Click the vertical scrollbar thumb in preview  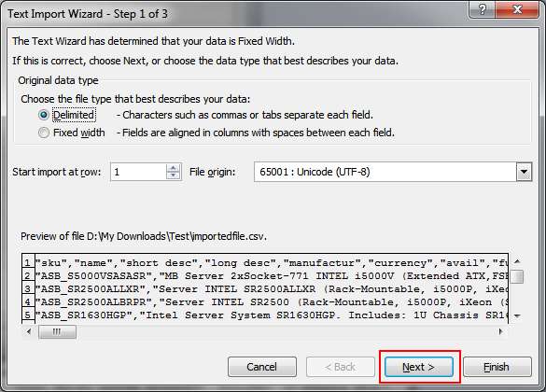click(x=518, y=277)
